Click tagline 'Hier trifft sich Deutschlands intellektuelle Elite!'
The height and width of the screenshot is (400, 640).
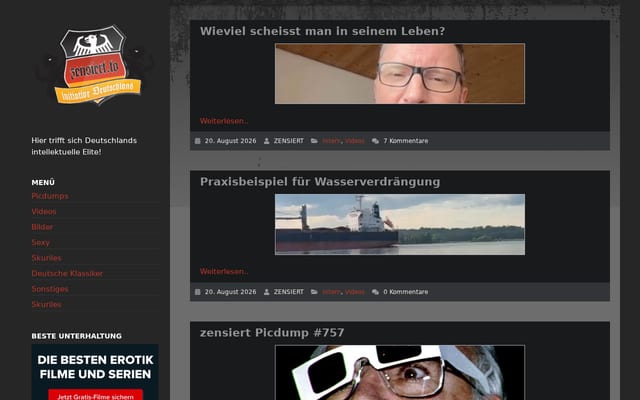pyautogui.click(x=84, y=146)
